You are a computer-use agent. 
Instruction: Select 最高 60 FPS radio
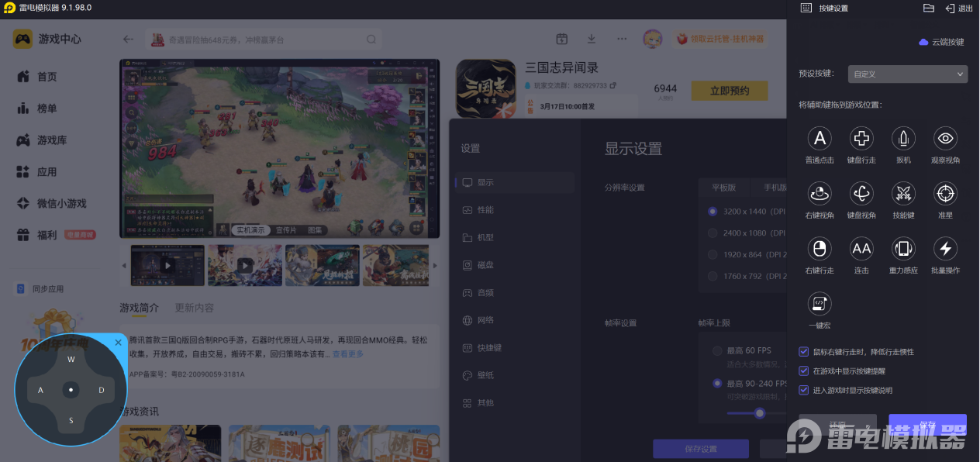717,351
